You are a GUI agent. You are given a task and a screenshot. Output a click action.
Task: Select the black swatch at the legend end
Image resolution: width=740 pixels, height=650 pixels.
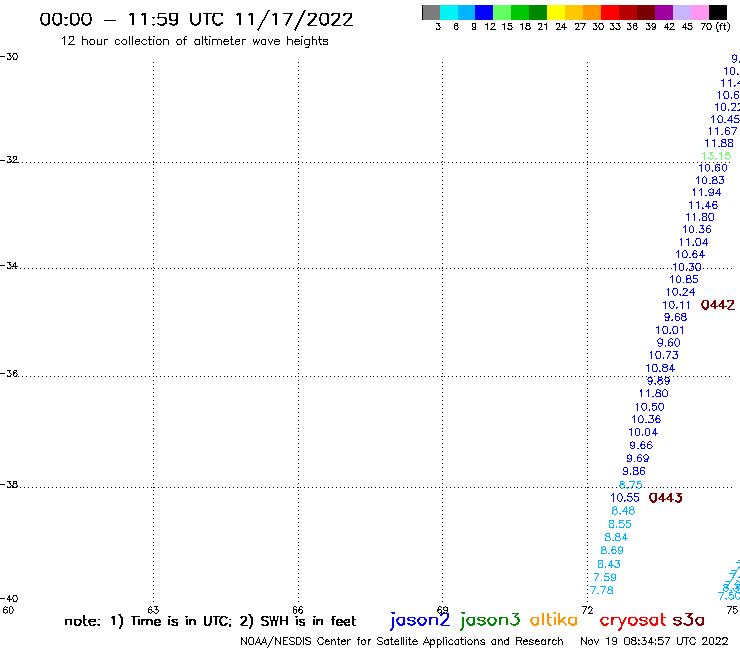(718, 12)
